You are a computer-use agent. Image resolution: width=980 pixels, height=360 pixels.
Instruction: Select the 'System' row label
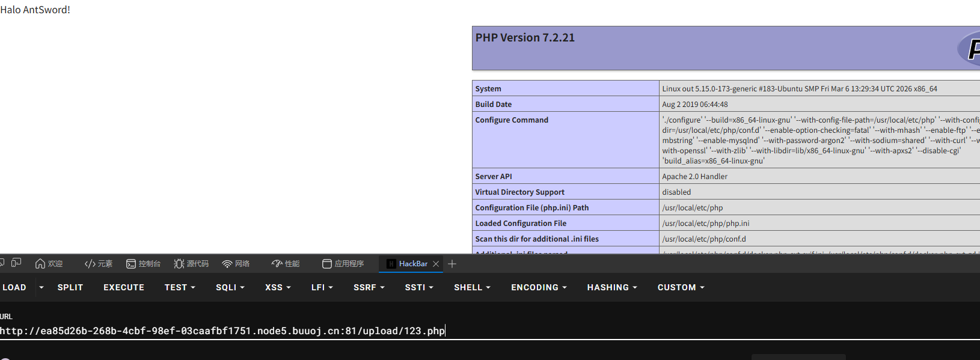point(488,88)
